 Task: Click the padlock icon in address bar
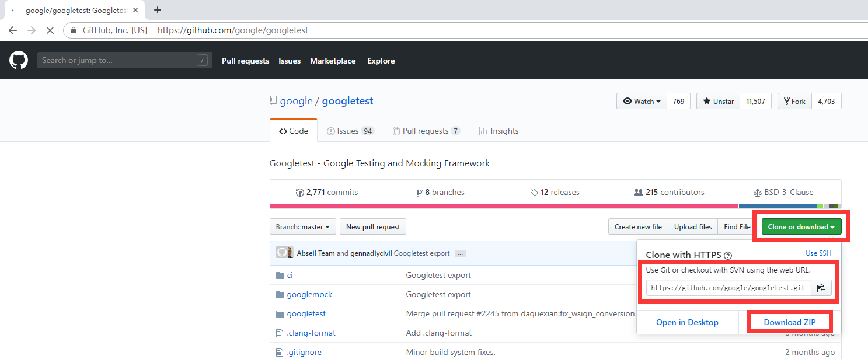74,30
